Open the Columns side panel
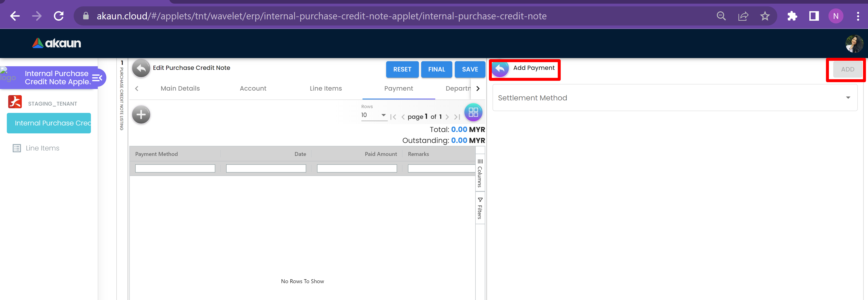The height and width of the screenshot is (300, 868). [x=480, y=173]
